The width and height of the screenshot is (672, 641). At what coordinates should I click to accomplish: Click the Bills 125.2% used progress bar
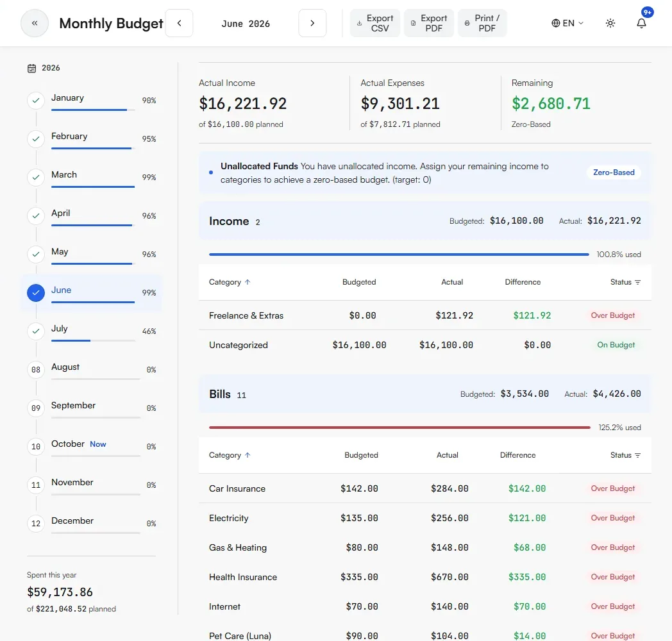click(x=399, y=428)
